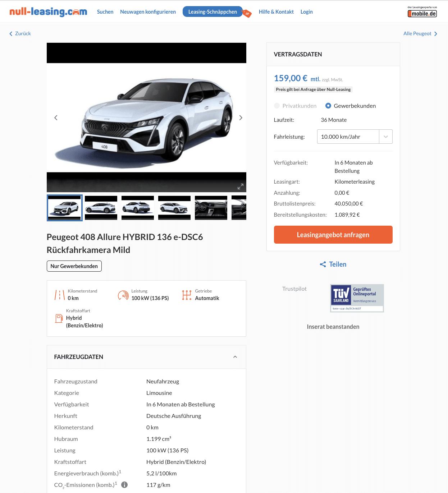Click the Bereitstellungskosten value 1.089,92 €
The height and width of the screenshot is (493, 448).
pos(347,215)
